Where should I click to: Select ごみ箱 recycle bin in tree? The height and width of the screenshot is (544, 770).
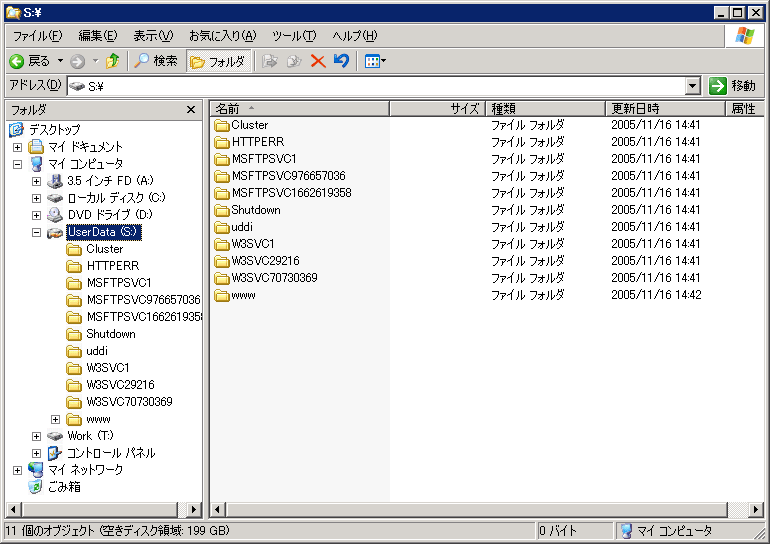(64, 487)
